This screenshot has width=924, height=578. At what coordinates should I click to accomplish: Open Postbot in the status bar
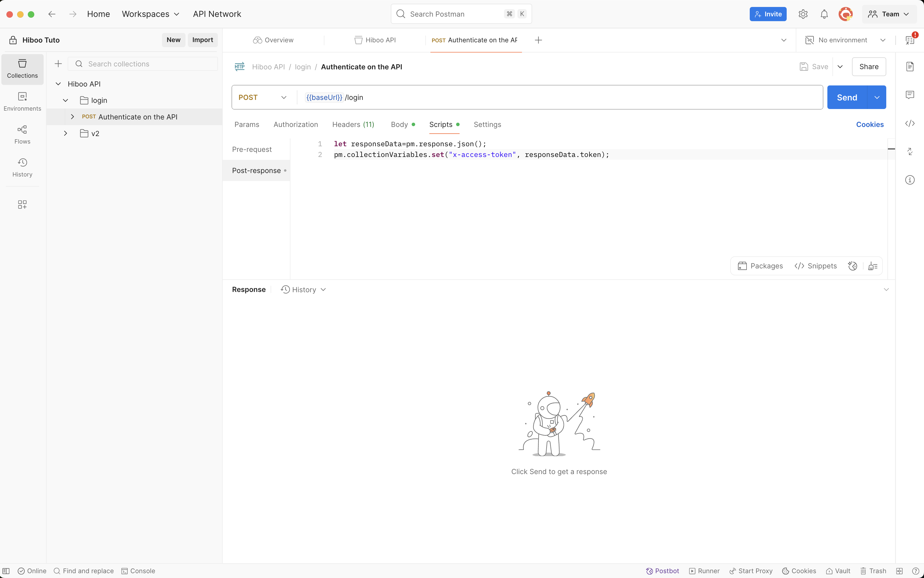tap(662, 571)
